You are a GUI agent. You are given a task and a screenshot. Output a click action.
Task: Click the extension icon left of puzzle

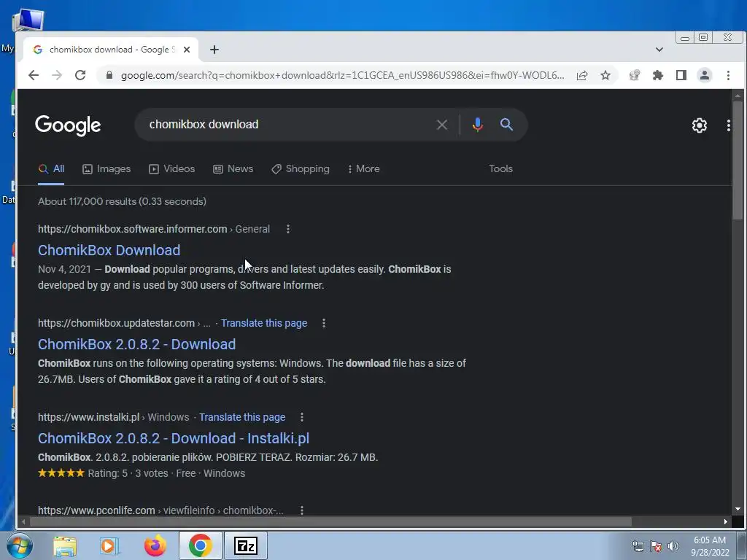(x=634, y=75)
